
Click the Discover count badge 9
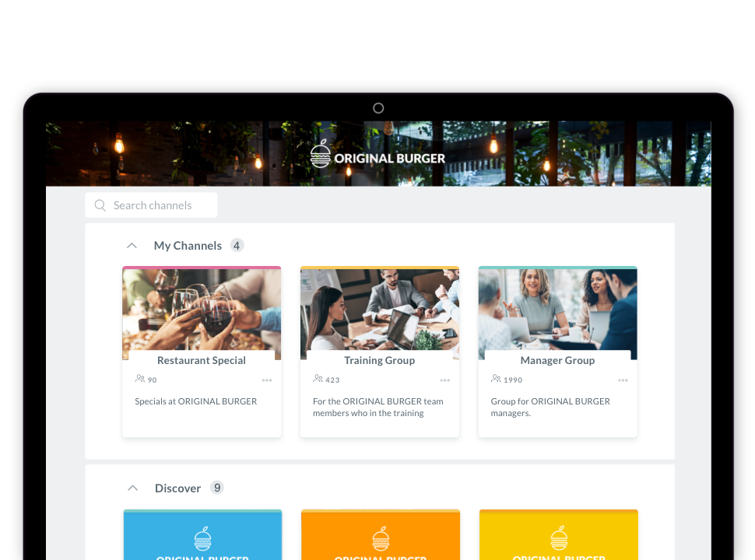[217, 488]
